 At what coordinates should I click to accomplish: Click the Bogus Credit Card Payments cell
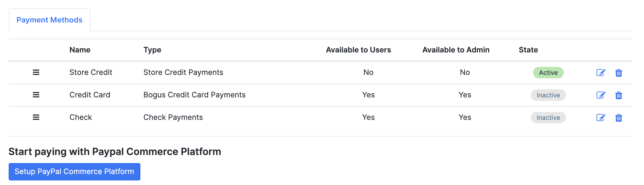point(194,95)
